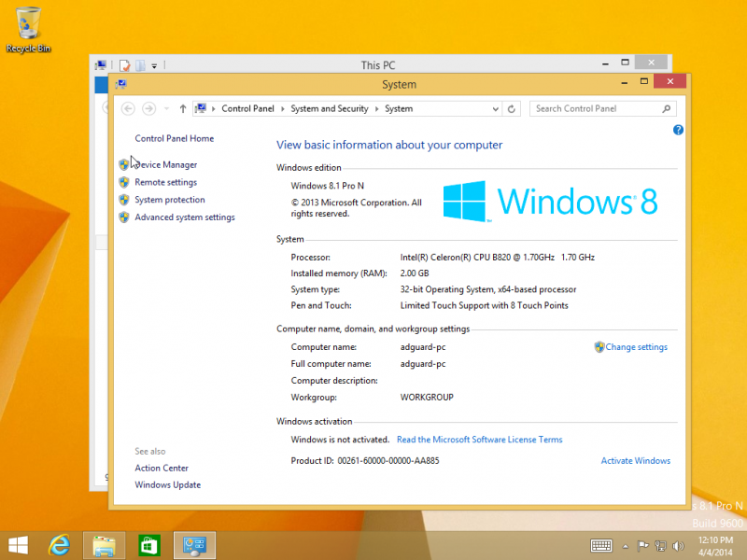Click the blue help question mark icon

click(678, 130)
